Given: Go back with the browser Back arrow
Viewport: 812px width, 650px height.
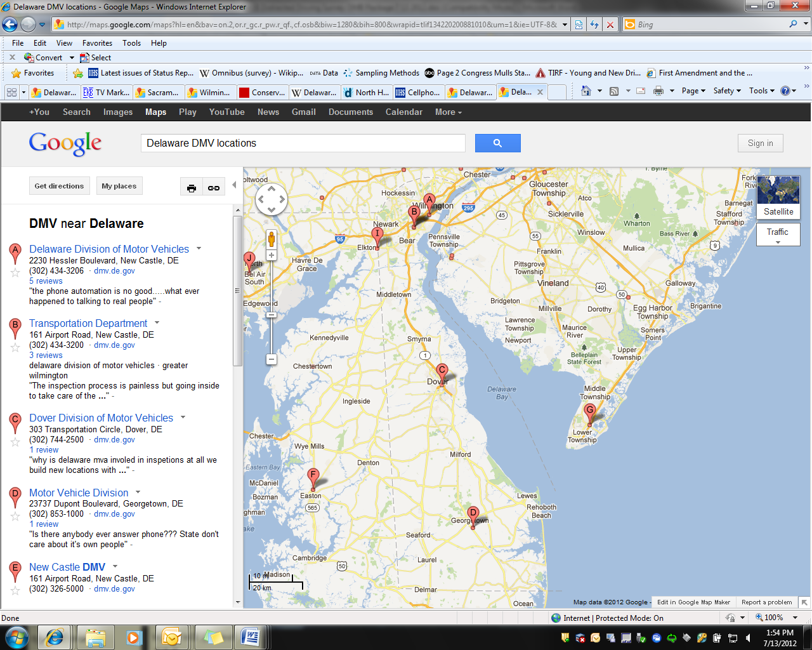Looking at the screenshot, I should click(x=10, y=25).
